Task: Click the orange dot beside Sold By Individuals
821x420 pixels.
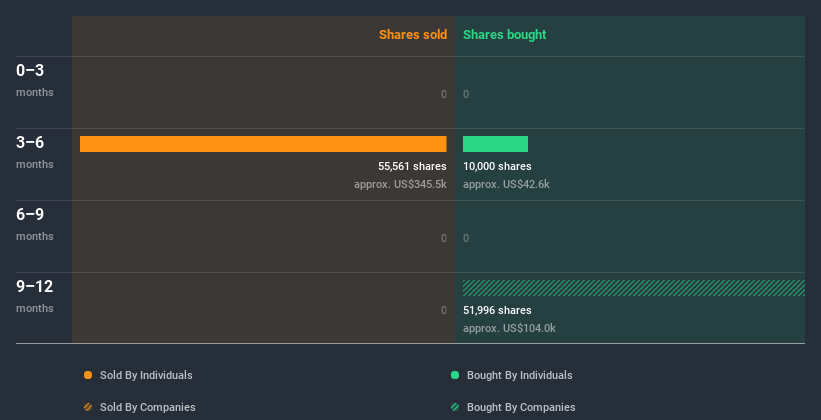Action: [88, 375]
